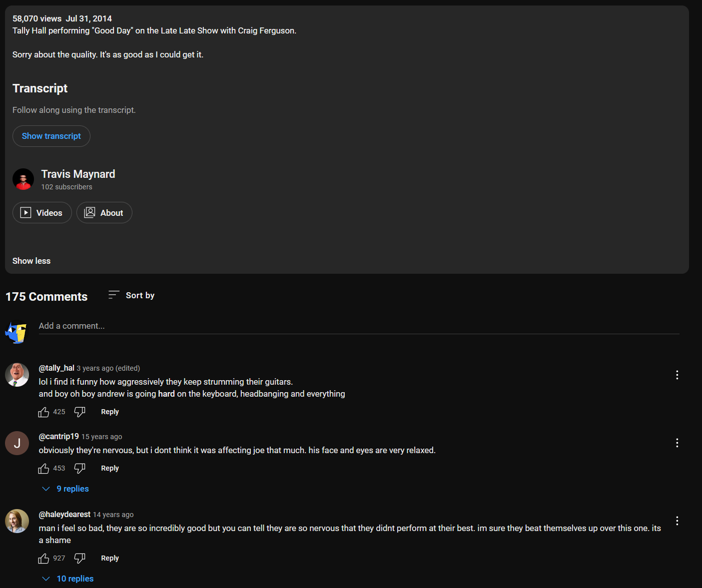Open the channel Videos tab button
Screen dimensions: 702x588
pos(42,213)
